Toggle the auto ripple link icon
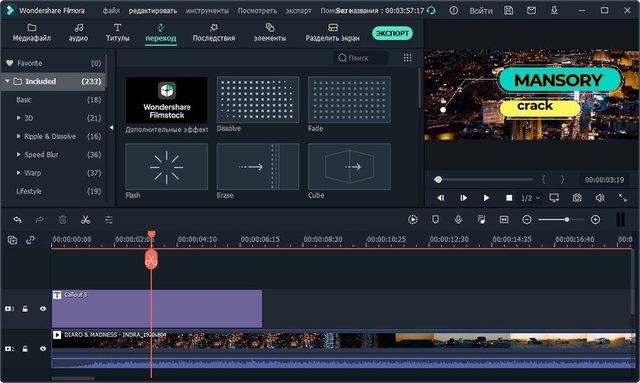 tap(30, 240)
